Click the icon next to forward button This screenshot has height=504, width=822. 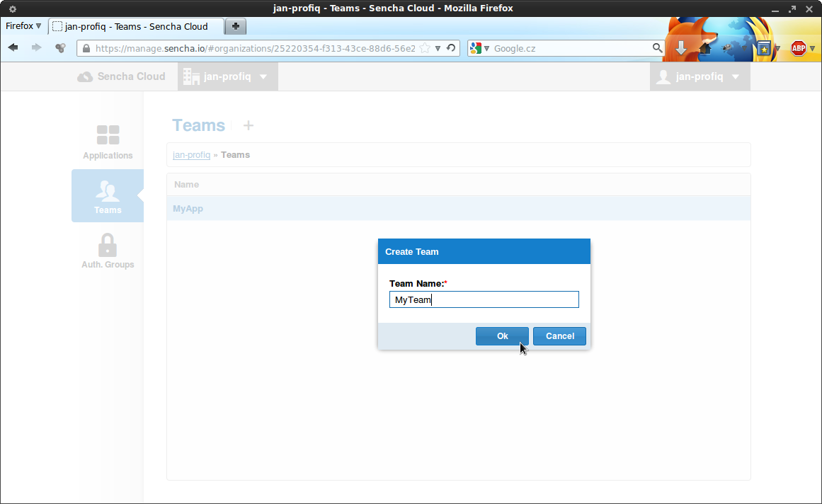point(60,48)
